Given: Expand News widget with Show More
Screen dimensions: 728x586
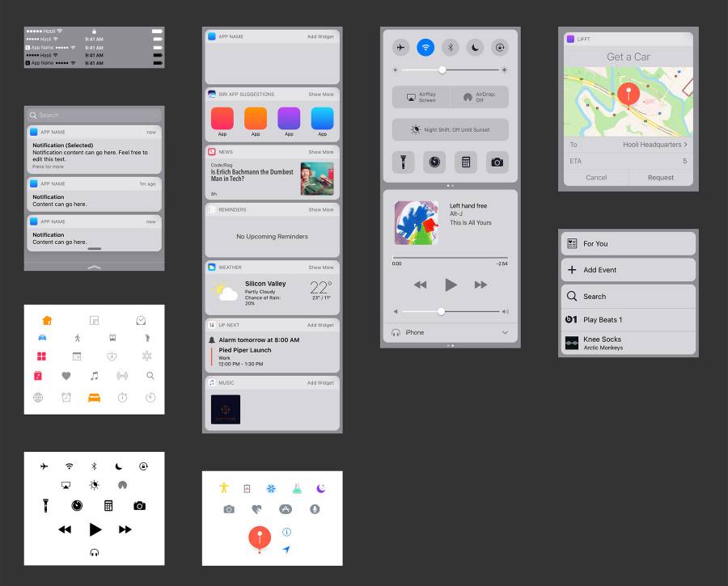Looking at the screenshot, I should click(x=320, y=152).
